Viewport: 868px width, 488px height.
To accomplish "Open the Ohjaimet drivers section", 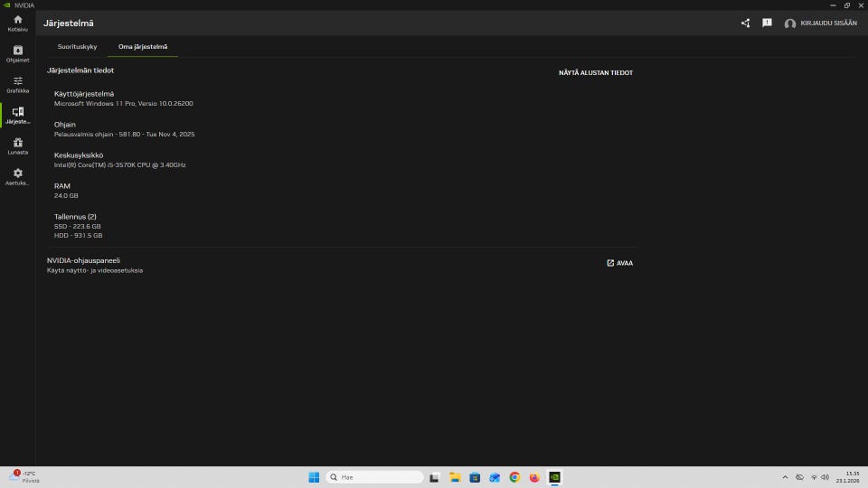I will click(18, 53).
